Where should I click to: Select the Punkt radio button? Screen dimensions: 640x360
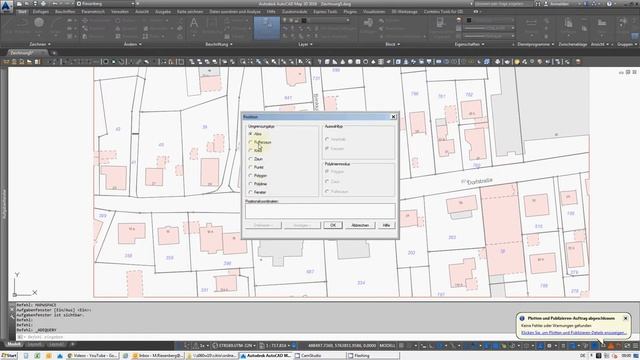pyautogui.click(x=250, y=167)
